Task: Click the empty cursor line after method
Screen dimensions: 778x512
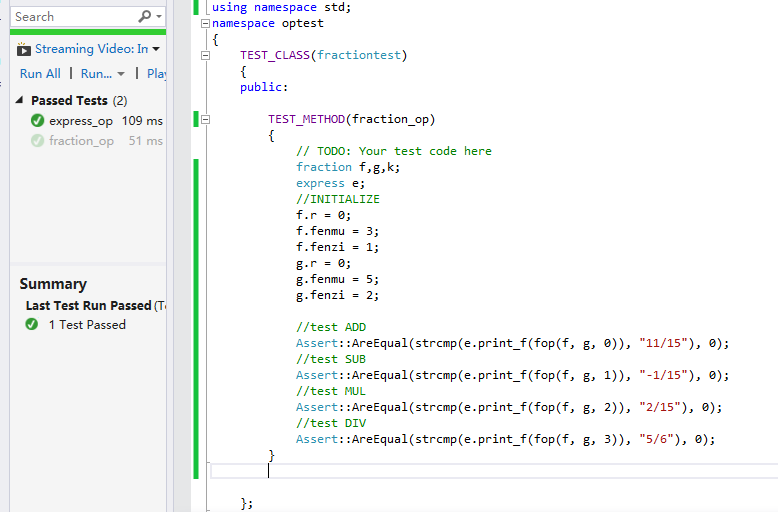Action: click(494, 471)
